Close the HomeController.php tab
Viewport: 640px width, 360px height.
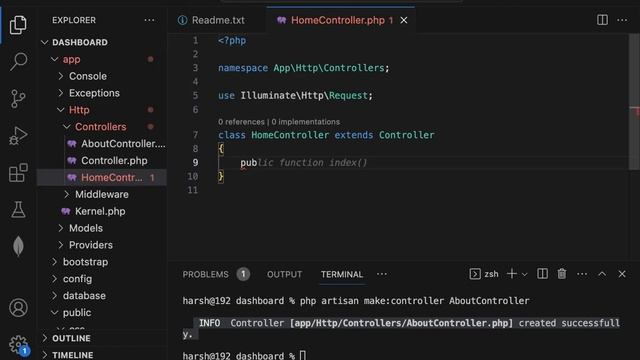(x=404, y=20)
